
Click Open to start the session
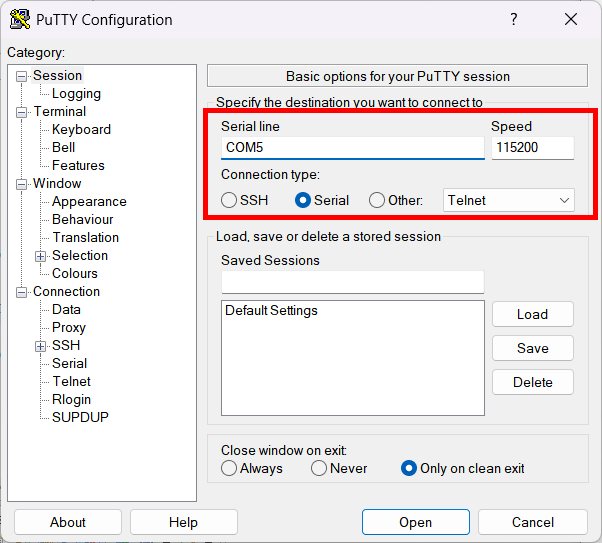click(x=416, y=522)
